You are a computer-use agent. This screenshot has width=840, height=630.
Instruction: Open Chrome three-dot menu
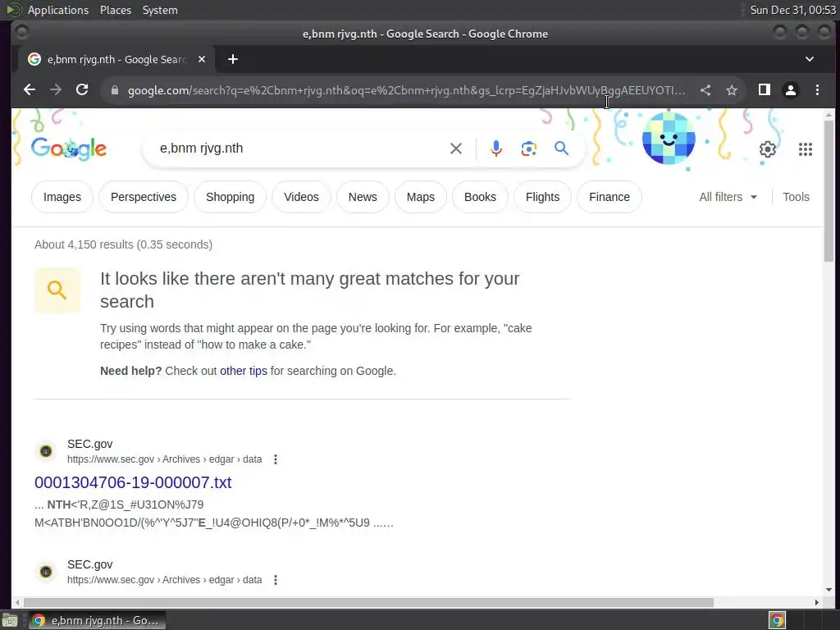pyautogui.click(x=818, y=90)
